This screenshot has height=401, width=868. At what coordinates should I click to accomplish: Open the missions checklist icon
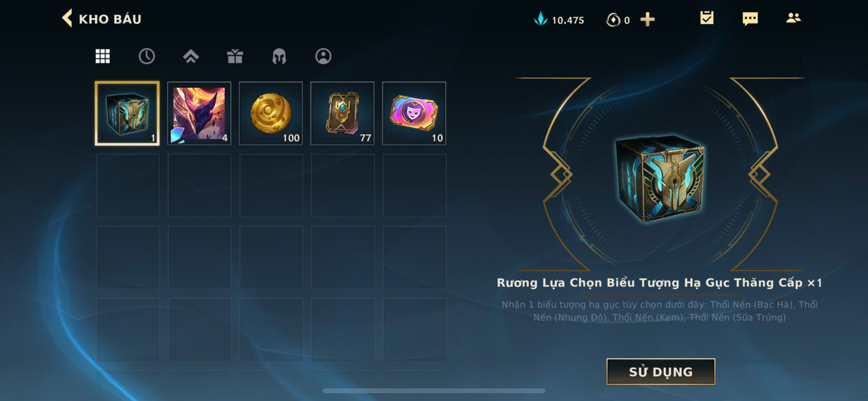[707, 18]
